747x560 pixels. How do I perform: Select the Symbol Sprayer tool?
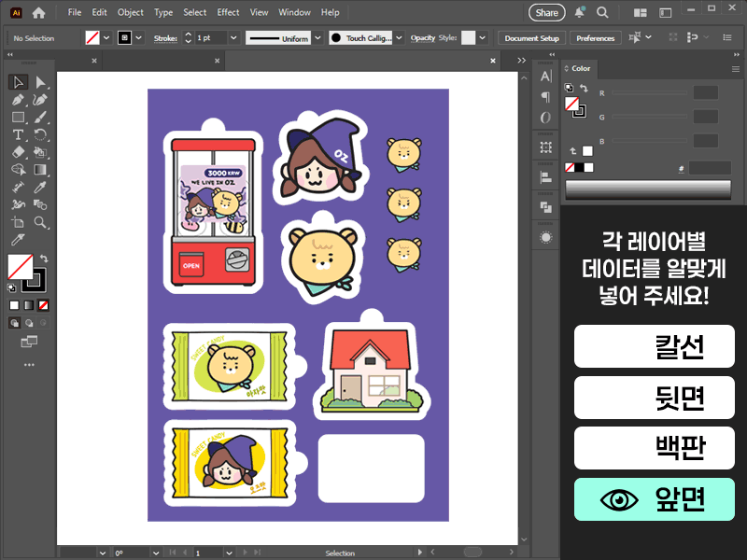click(18, 204)
